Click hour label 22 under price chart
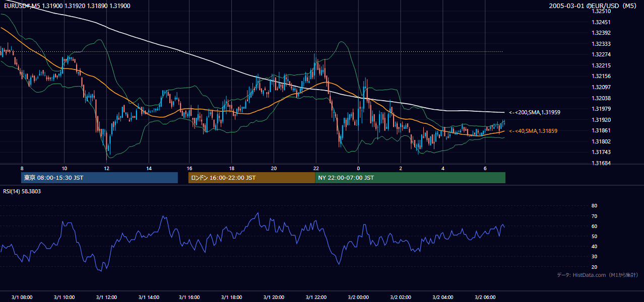The image size is (644, 302). click(316, 168)
